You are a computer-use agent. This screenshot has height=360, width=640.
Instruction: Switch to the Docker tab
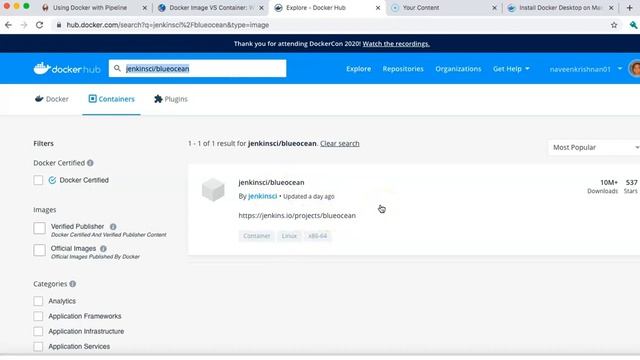pyautogui.click(x=52, y=99)
